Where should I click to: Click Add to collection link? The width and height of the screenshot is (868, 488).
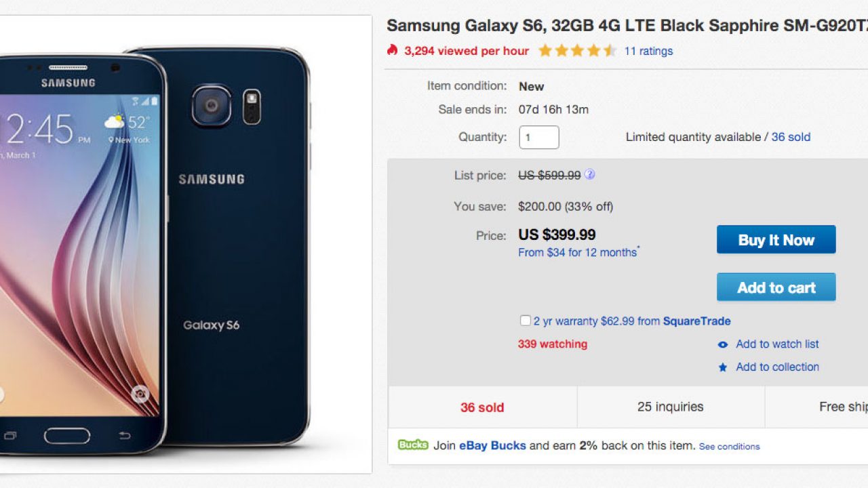click(777, 367)
